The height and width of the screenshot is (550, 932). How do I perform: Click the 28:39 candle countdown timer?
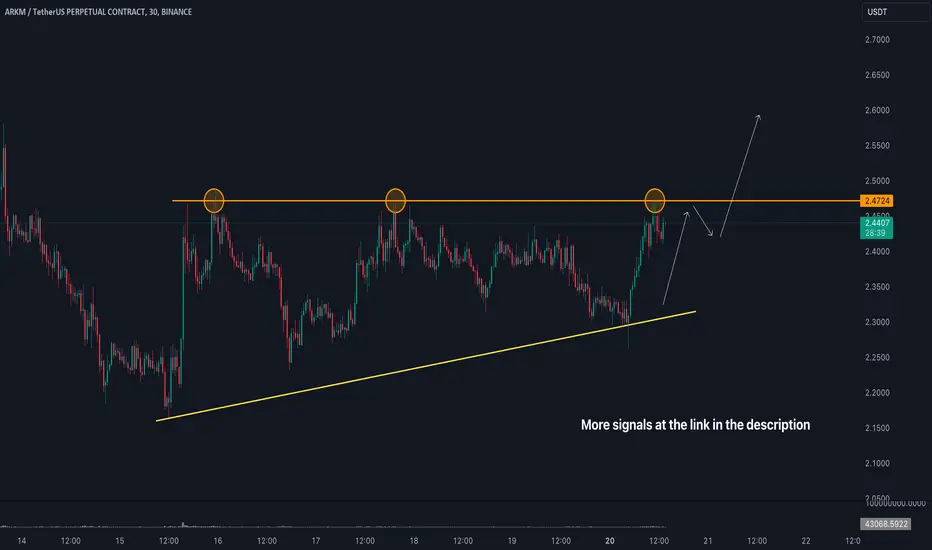click(x=875, y=233)
